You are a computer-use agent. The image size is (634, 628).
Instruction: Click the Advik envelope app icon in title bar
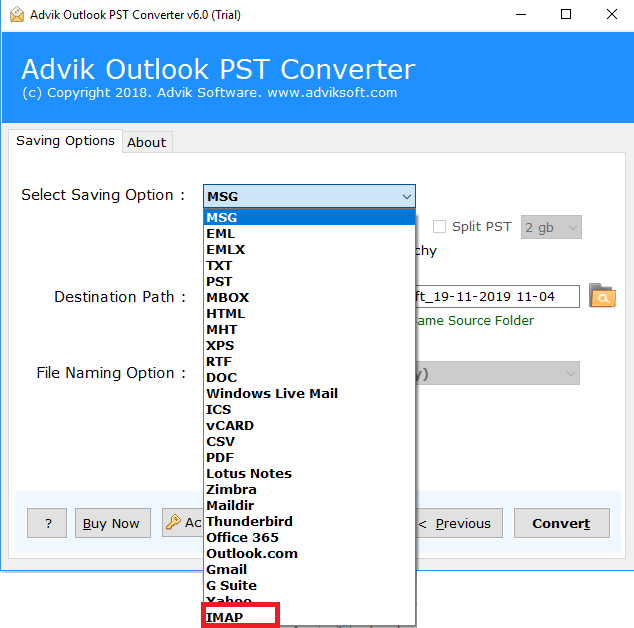coord(17,15)
